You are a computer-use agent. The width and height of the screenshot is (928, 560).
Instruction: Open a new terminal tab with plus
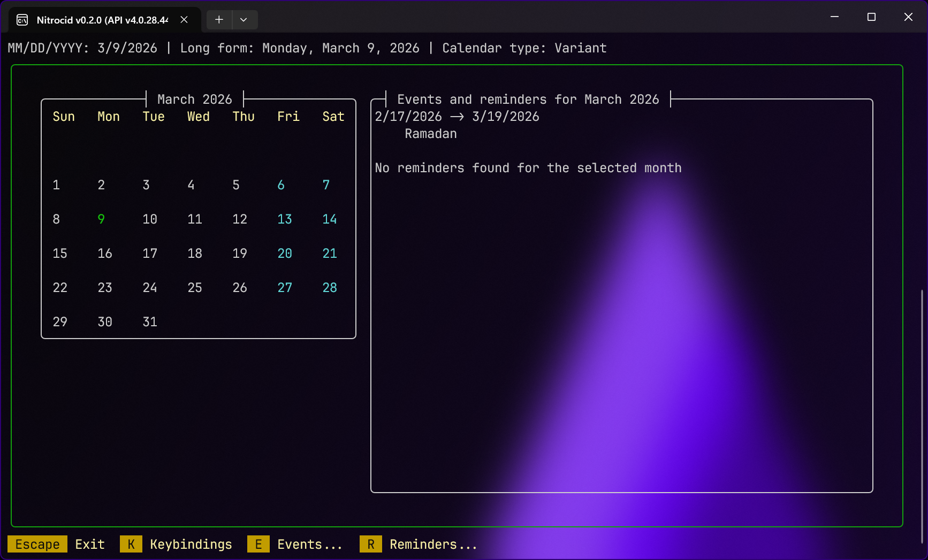(219, 20)
